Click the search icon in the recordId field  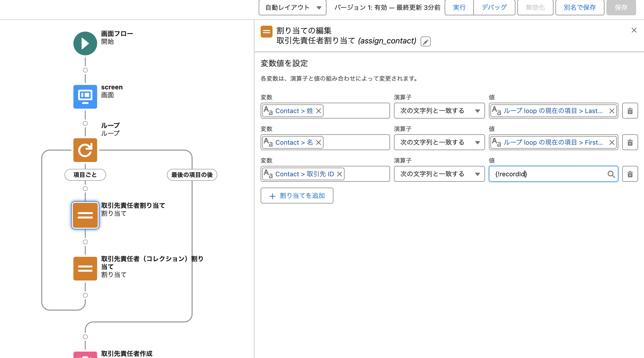point(611,174)
